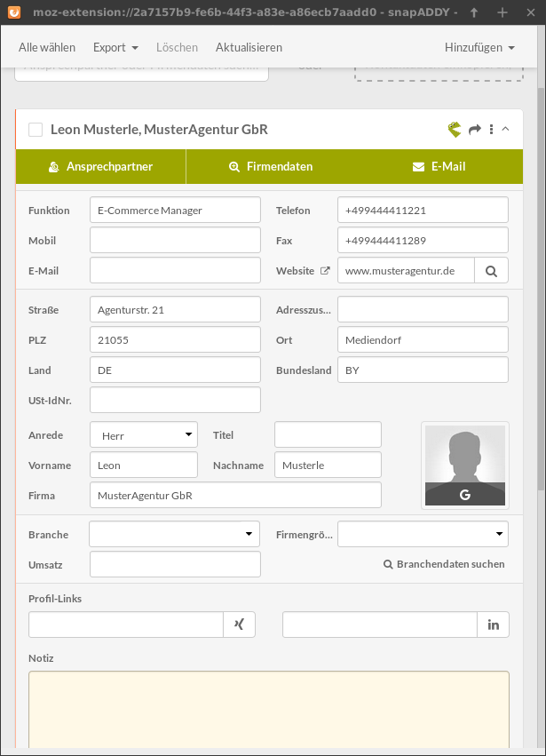Switch to the E-Mail tab
This screenshot has height=756, width=546.
coord(439,166)
